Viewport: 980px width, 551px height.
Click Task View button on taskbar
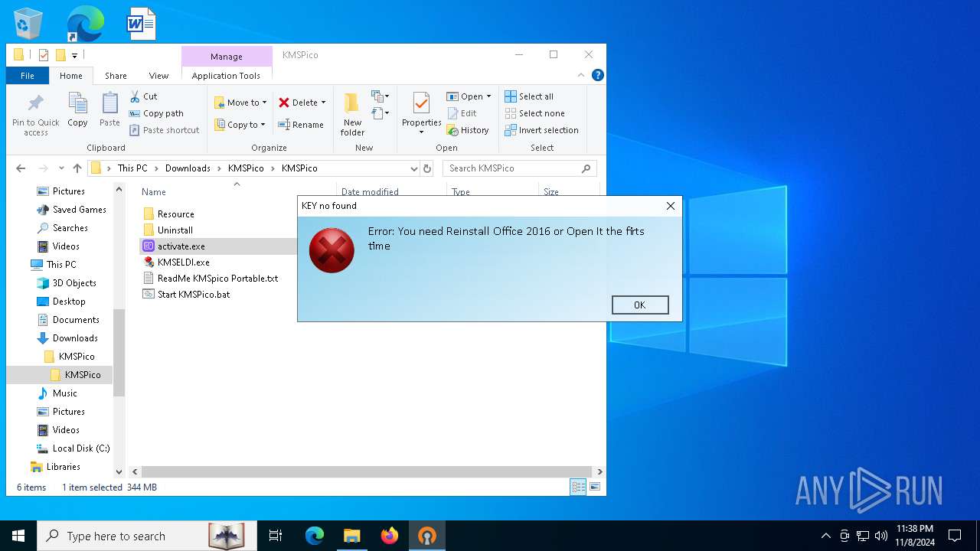pyautogui.click(x=276, y=536)
